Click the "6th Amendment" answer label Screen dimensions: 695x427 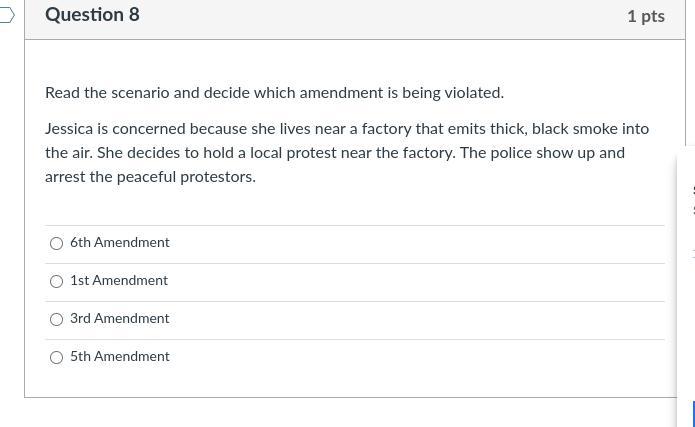click(x=120, y=243)
